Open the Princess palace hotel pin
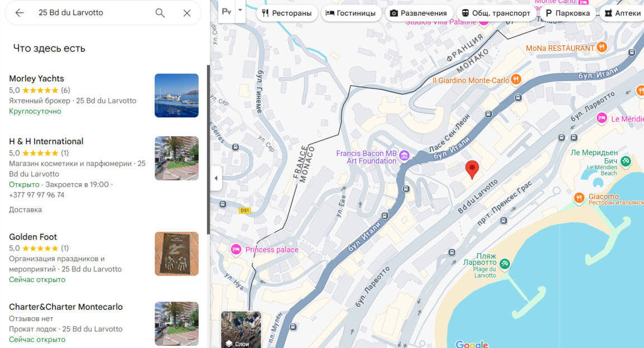 [x=236, y=249]
